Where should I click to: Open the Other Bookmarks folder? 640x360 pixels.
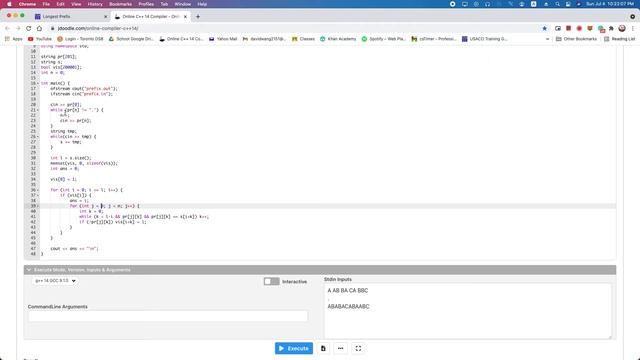[x=576, y=39]
